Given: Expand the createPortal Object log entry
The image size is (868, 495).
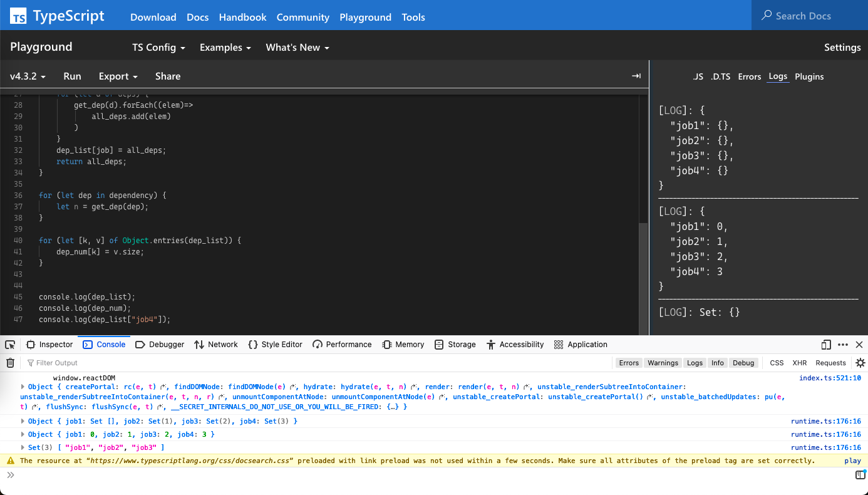Looking at the screenshot, I should tap(23, 387).
